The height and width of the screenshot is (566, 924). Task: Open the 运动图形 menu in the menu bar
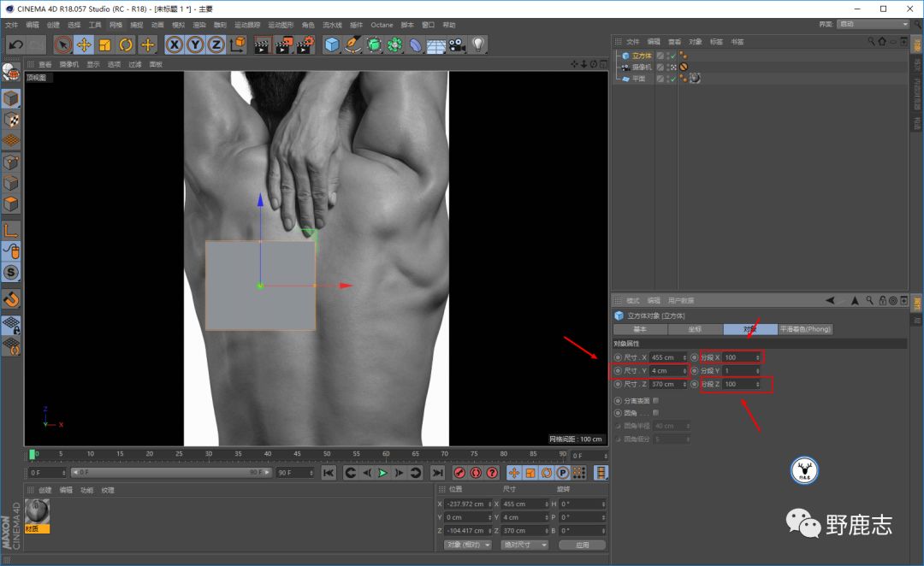pos(281,25)
